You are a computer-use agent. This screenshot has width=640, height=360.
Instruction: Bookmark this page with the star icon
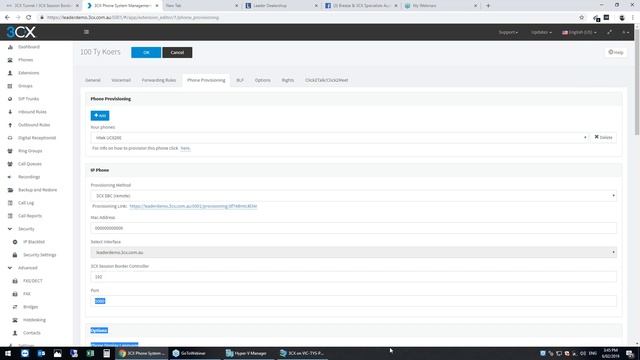click(582, 18)
